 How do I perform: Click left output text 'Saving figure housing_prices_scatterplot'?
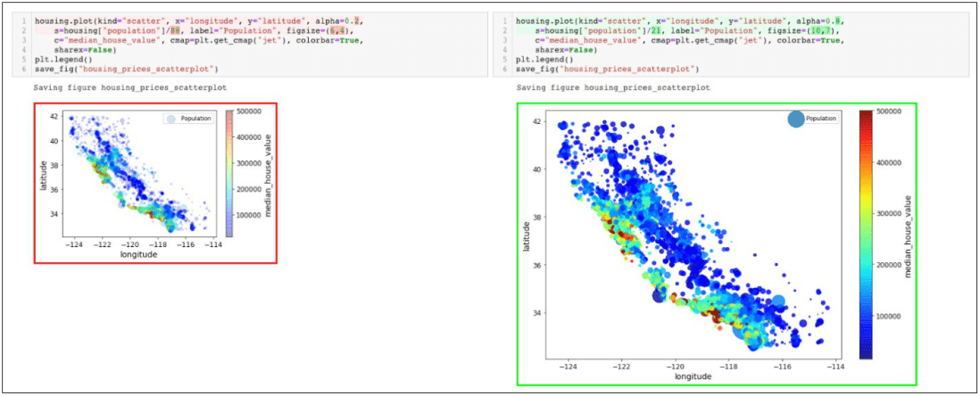pyautogui.click(x=129, y=88)
